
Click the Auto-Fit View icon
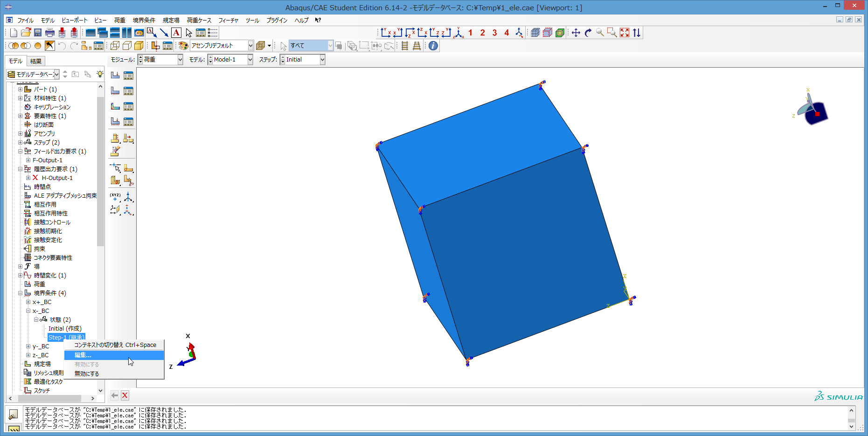(624, 33)
